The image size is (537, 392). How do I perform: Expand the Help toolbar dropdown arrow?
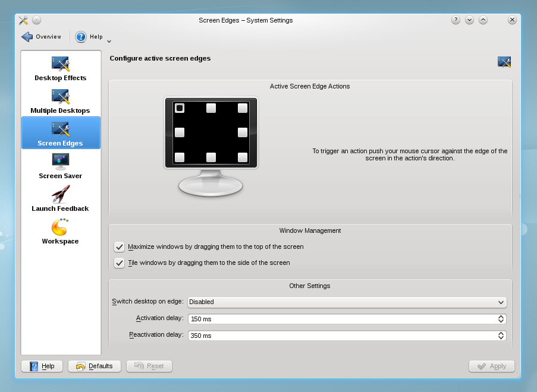coord(109,41)
